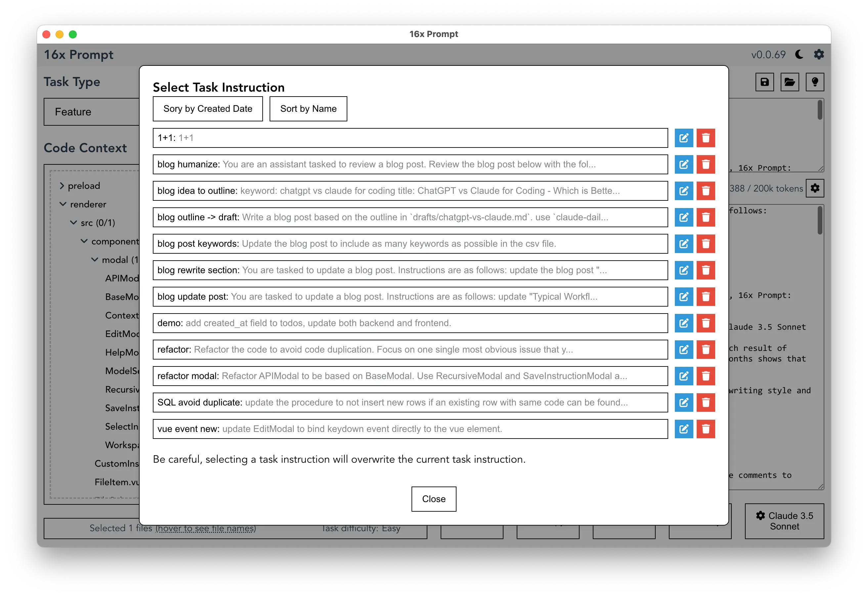Select 'blog outline -> draft' task instruction
The height and width of the screenshot is (596, 868).
(x=409, y=217)
